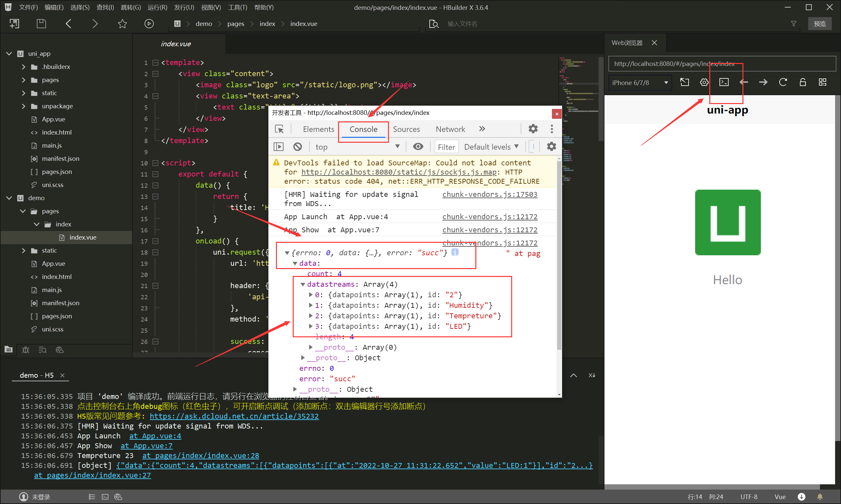841x504 pixels.
Task: Open the 运行(R) menu
Action: tap(157, 7)
